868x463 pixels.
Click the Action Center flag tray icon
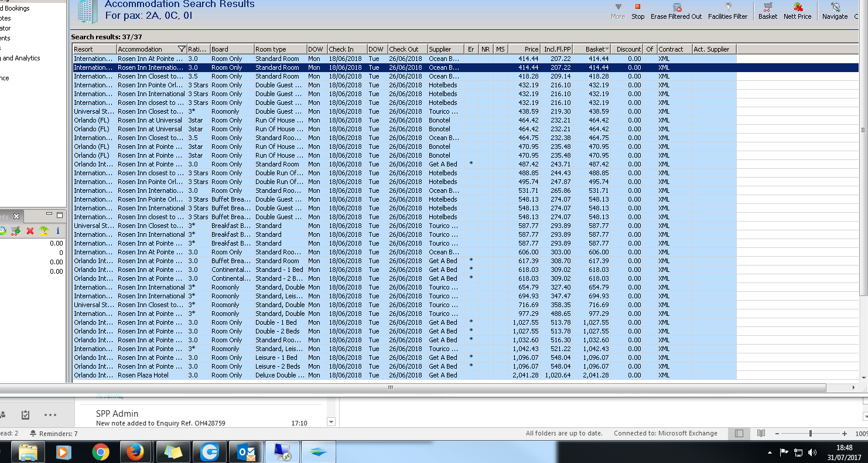[x=784, y=452]
